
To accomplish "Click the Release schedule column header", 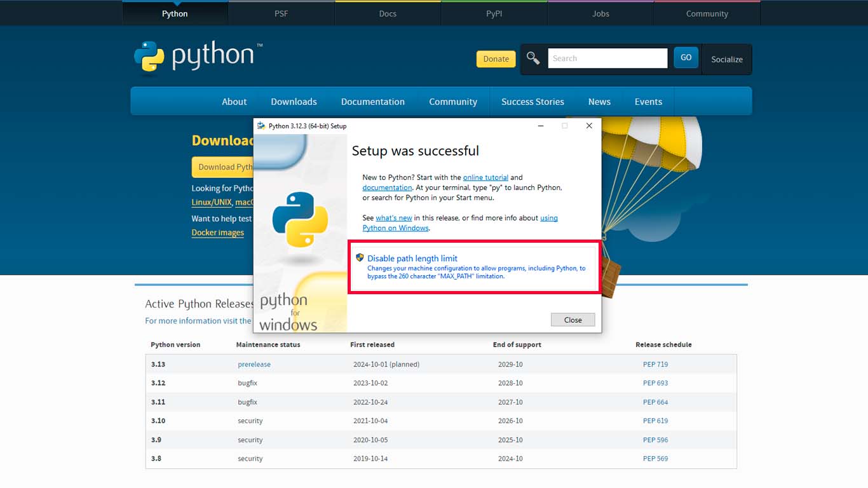I will coord(663,344).
